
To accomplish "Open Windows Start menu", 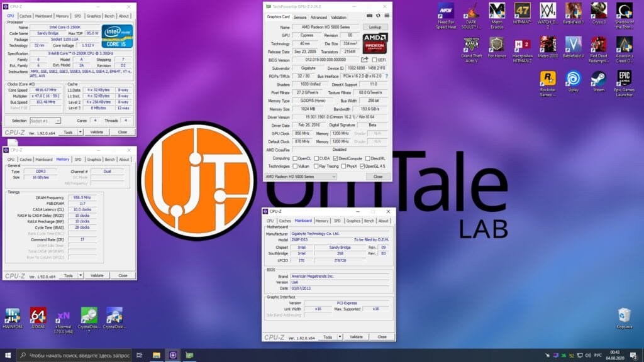I will pyautogui.click(x=8, y=356).
